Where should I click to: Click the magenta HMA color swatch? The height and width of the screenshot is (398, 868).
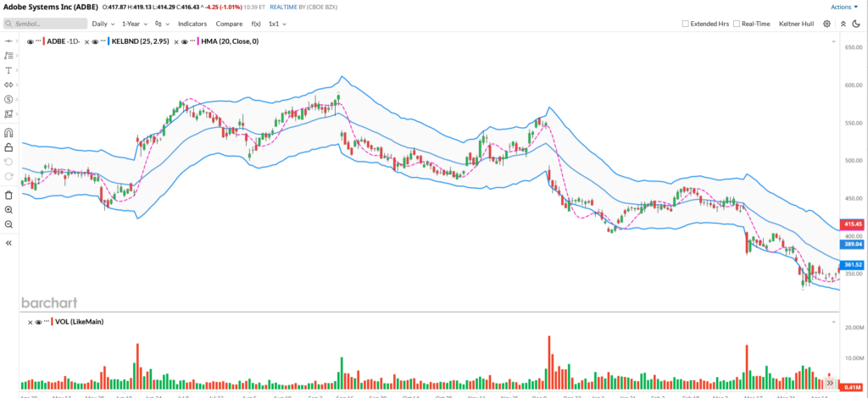point(198,41)
